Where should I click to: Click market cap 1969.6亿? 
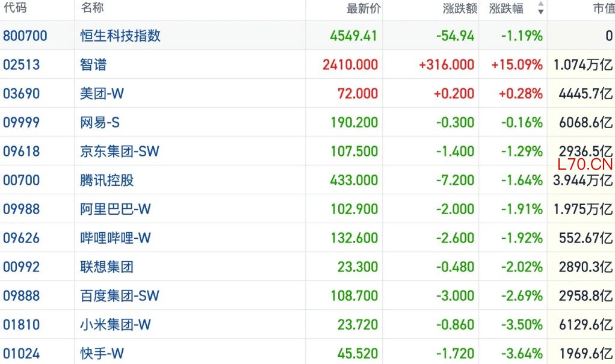(x=586, y=354)
